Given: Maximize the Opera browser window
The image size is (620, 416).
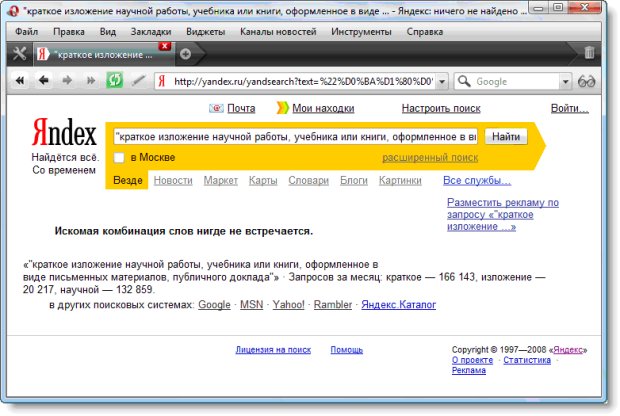Looking at the screenshot, I should click(x=558, y=7).
